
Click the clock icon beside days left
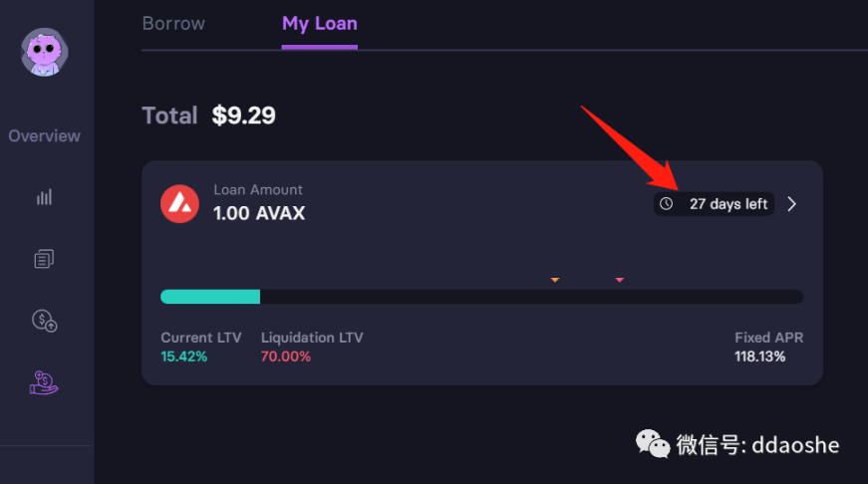pos(667,204)
